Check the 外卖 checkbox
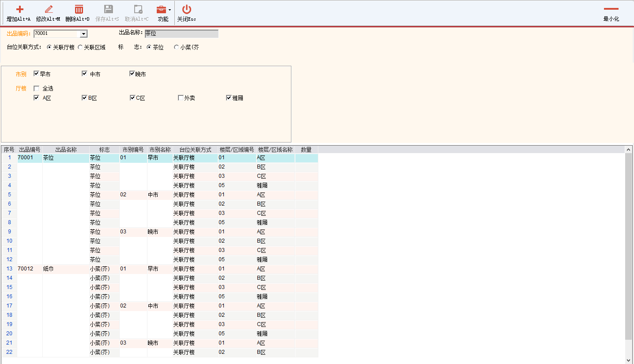This screenshot has width=634, height=364. point(181,98)
